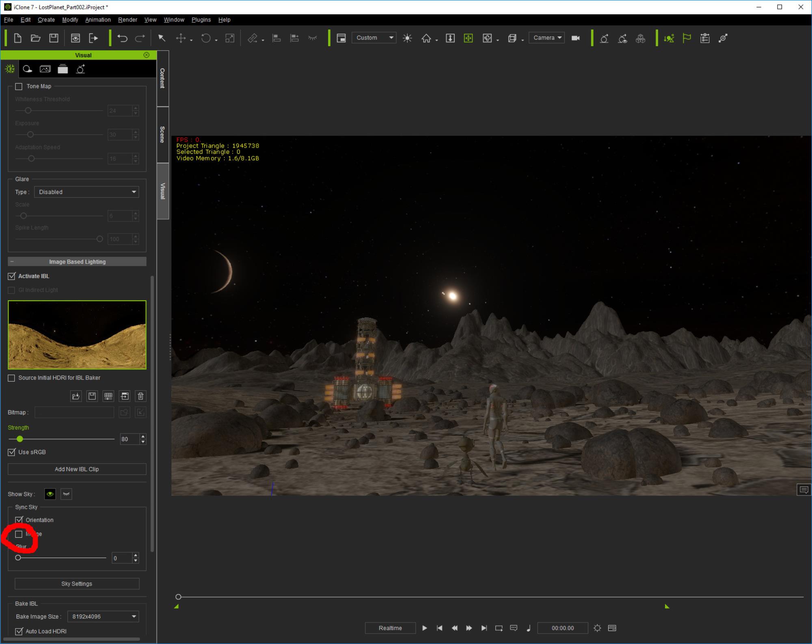Activate the Rotate tool

206,38
